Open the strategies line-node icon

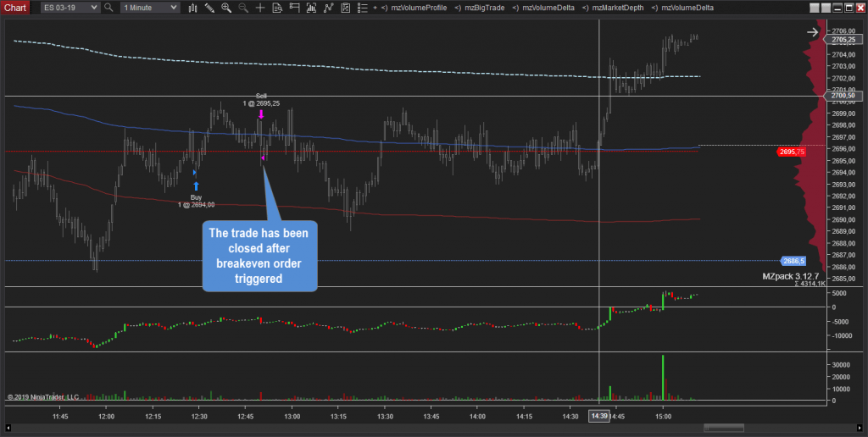[329, 8]
